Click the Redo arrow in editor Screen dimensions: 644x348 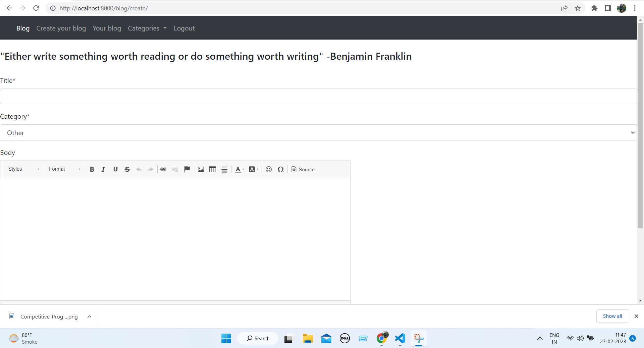click(x=151, y=169)
